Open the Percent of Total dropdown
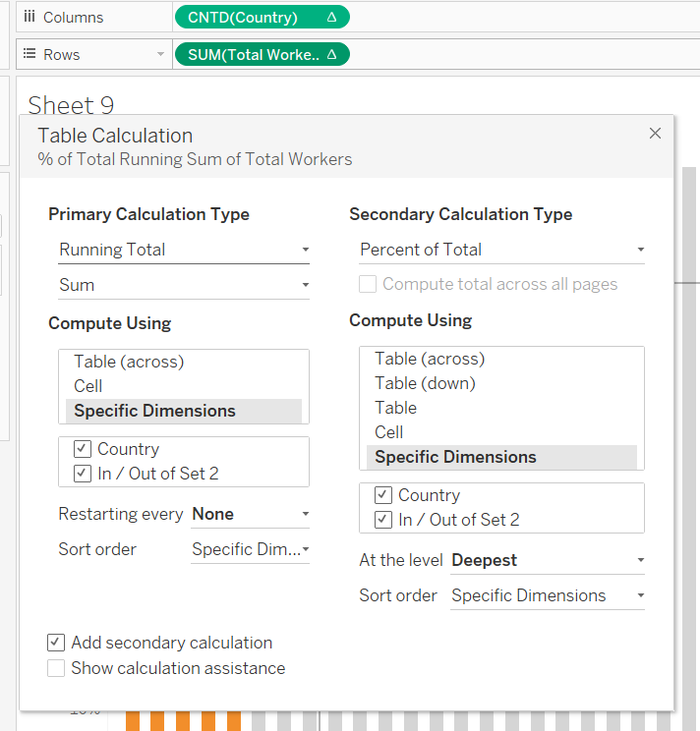Viewport: 700px width, 731px height. tap(501, 250)
